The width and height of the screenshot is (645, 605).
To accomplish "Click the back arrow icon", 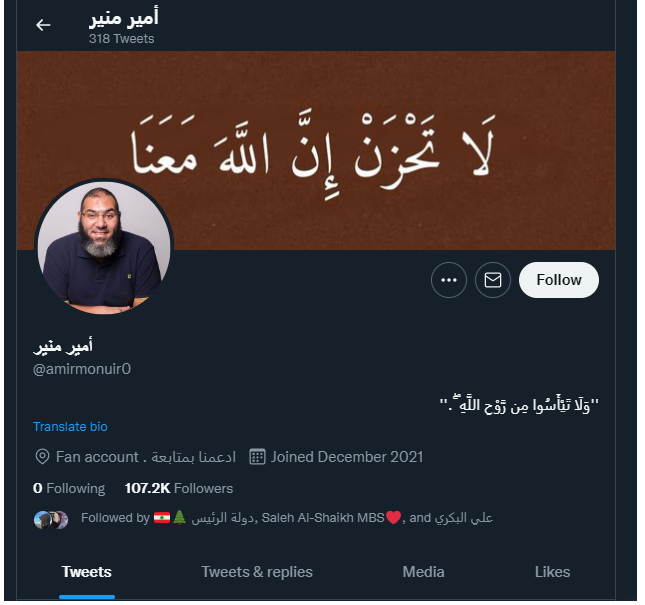I will (x=43, y=25).
